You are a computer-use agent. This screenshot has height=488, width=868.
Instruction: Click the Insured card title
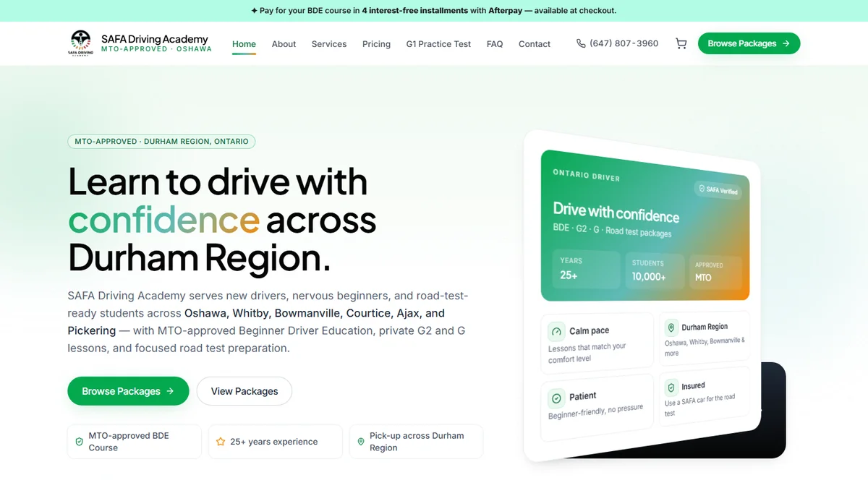tap(693, 386)
